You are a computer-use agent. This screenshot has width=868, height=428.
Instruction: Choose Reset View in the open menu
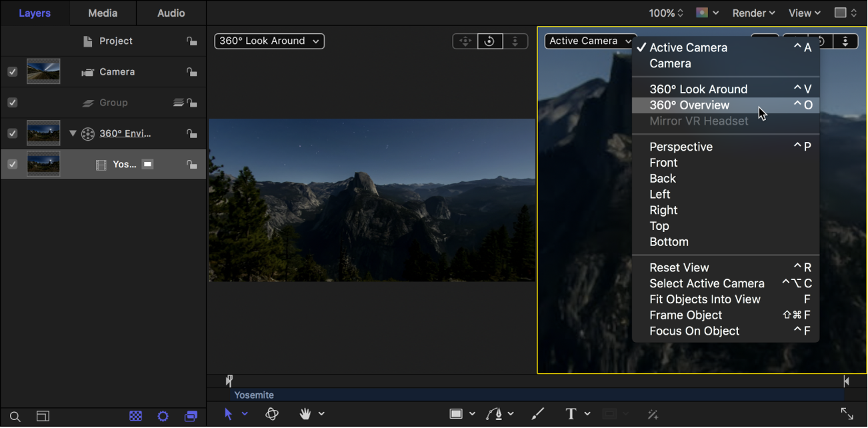(679, 267)
